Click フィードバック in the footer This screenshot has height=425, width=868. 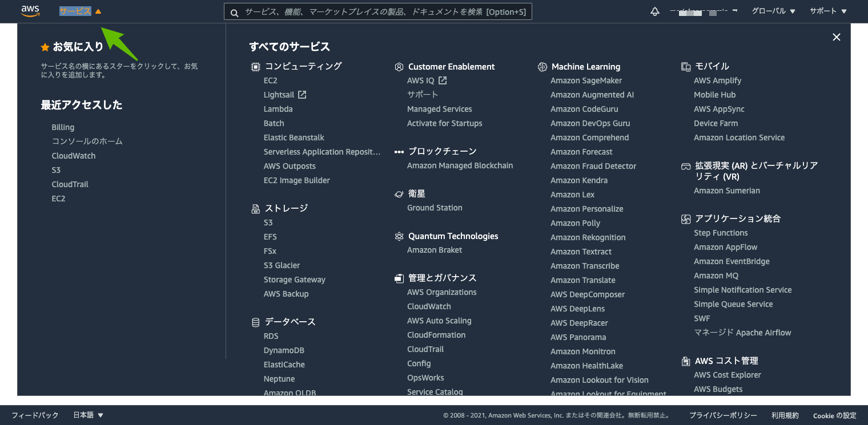(x=35, y=415)
